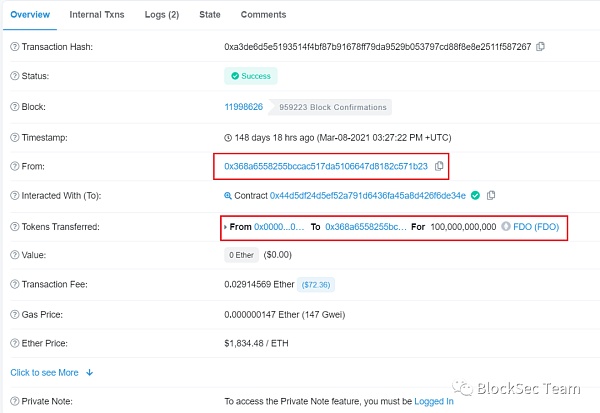Expand the Tokens Transferred arrow
Screen dimensions: 600x413
coord(225,227)
